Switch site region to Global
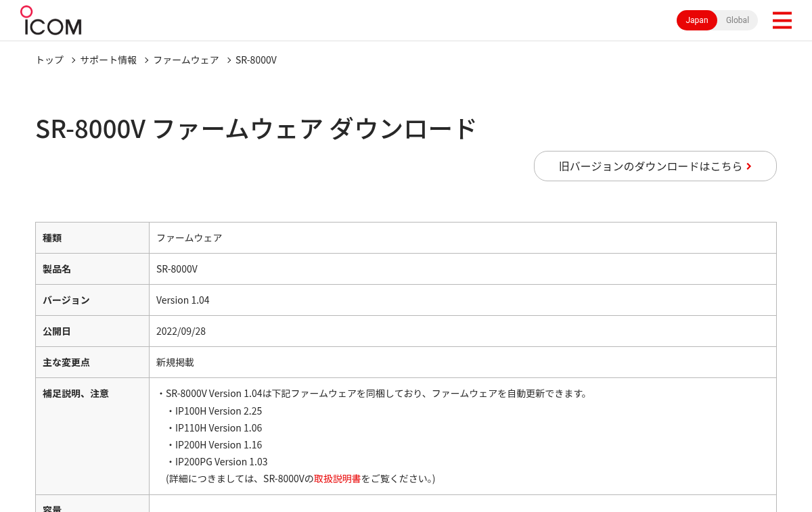Screen dimensions: 812x512 click(x=738, y=20)
